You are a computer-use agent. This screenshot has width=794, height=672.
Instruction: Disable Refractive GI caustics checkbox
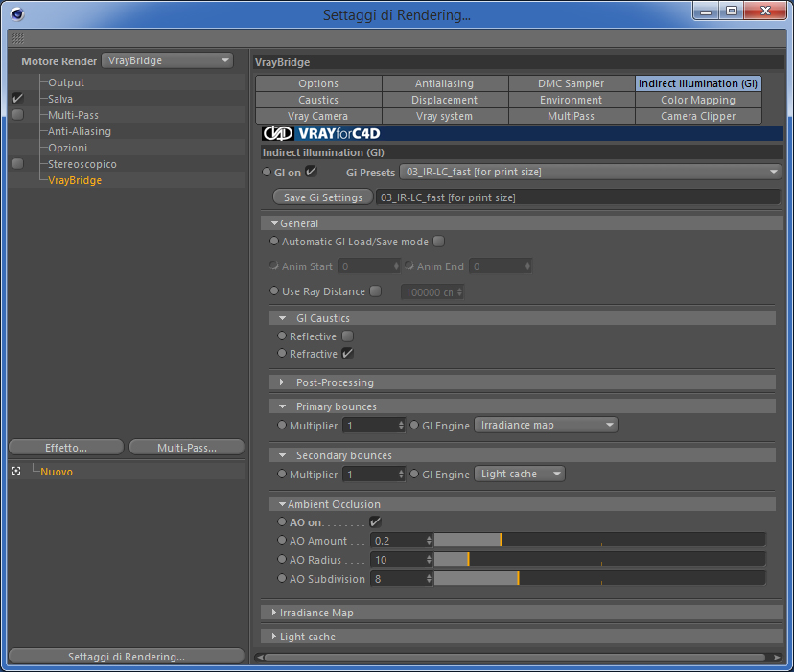(347, 353)
